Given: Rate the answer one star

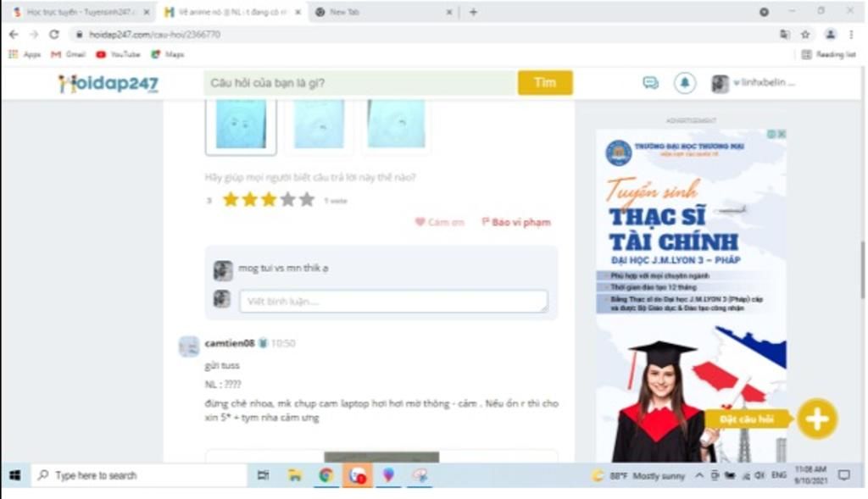Looking at the screenshot, I should click(x=231, y=200).
